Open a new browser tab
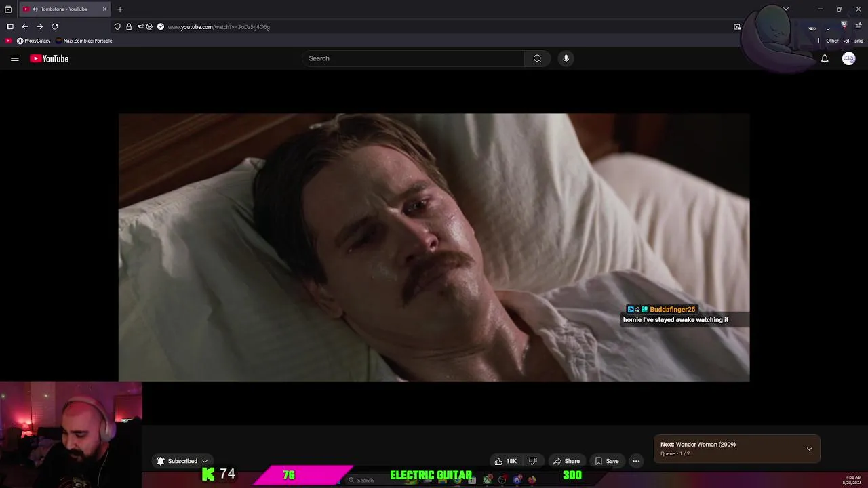Image resolution: width=868 pixels, height=488 pixels. click(120, 9)
